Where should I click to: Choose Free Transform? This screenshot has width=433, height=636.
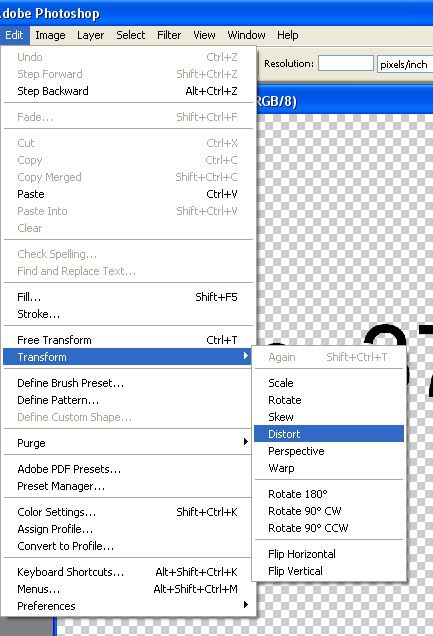[129, 340]
